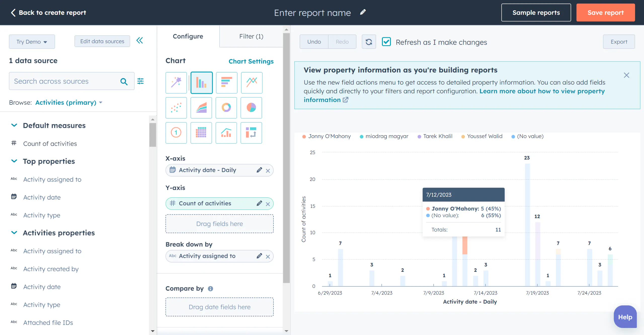Image resolution: width=644 pixels, height=335 pixels.
Task: Click Save report button
Action: click(605, 12)
